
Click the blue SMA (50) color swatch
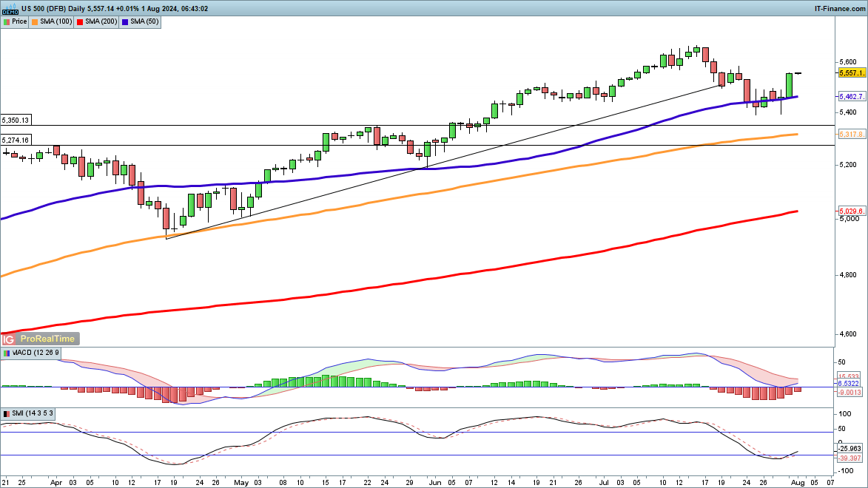coord(127,21)
